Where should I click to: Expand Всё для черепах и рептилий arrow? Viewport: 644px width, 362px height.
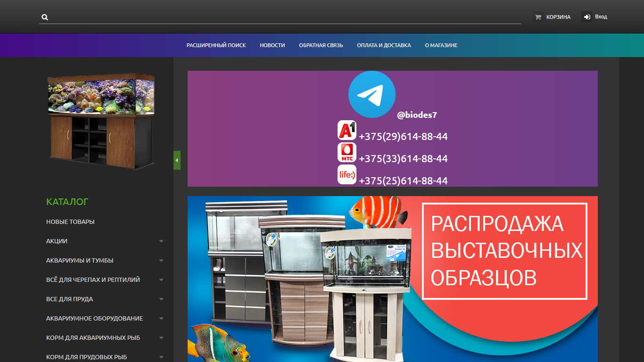point(161,280)
